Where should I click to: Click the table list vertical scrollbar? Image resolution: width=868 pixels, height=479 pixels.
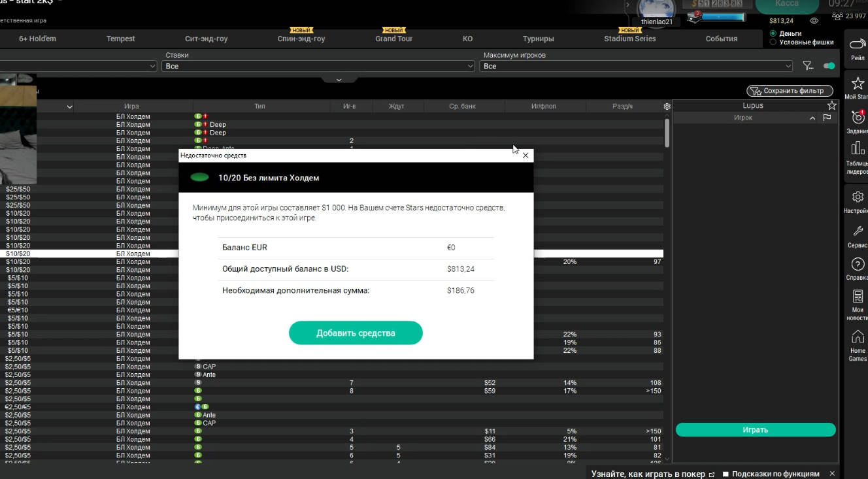(667, 132)
